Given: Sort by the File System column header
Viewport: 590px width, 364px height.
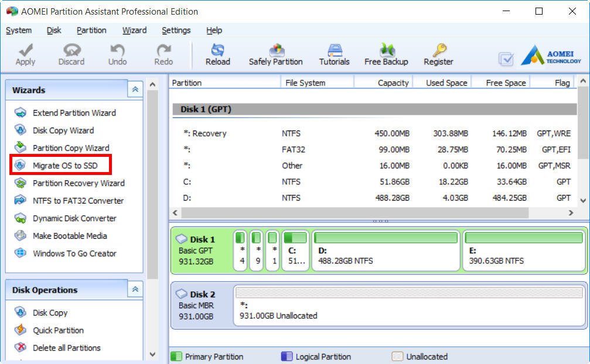Looking at the screenshot, I should tap(317, 83).
